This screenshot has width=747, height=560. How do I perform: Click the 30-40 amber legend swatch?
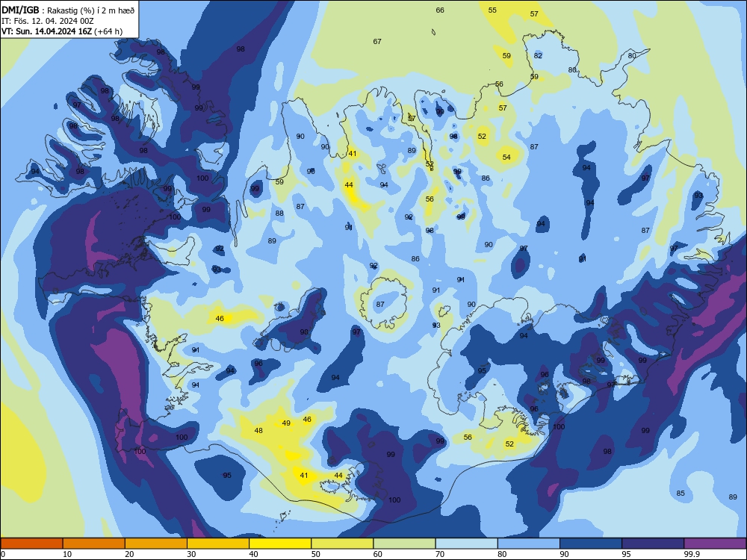(x=218, y=544)
